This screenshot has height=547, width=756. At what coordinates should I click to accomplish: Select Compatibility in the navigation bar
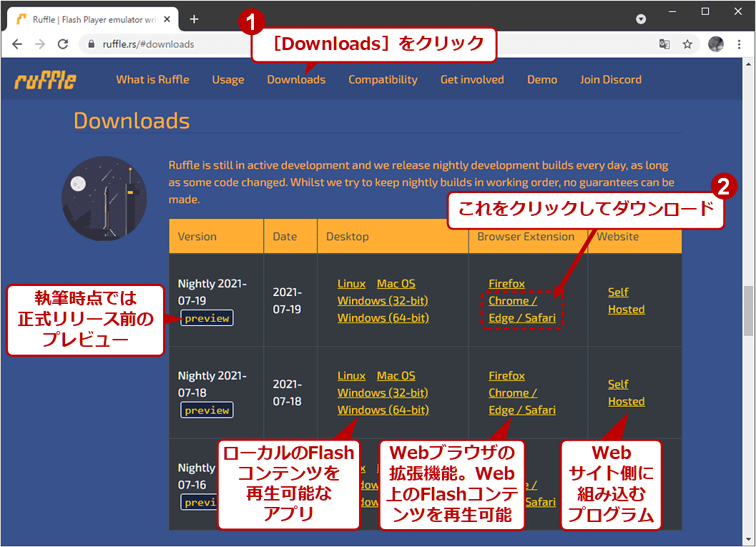click(383, 79)
